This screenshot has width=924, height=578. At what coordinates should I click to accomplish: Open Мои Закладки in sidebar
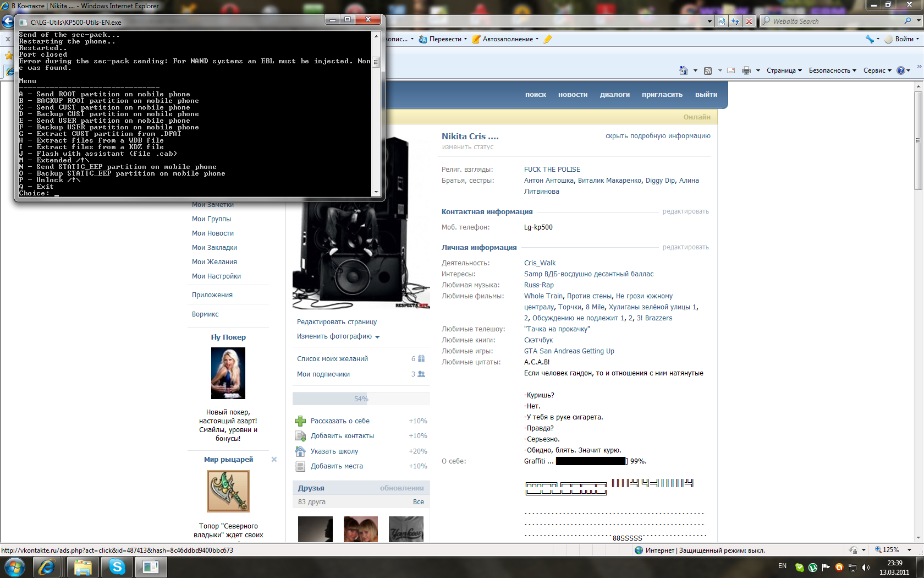pos(215,248)
